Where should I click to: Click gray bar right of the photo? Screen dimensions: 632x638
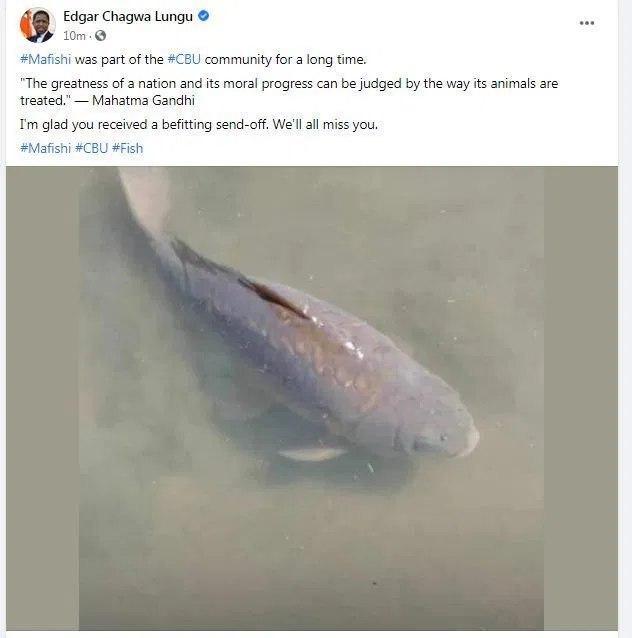[581, 398]
